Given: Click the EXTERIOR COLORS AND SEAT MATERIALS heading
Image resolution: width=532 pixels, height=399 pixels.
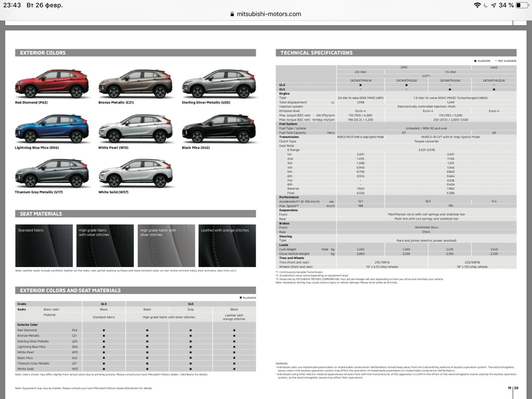Looking at the screenshot, I should 70,290.
